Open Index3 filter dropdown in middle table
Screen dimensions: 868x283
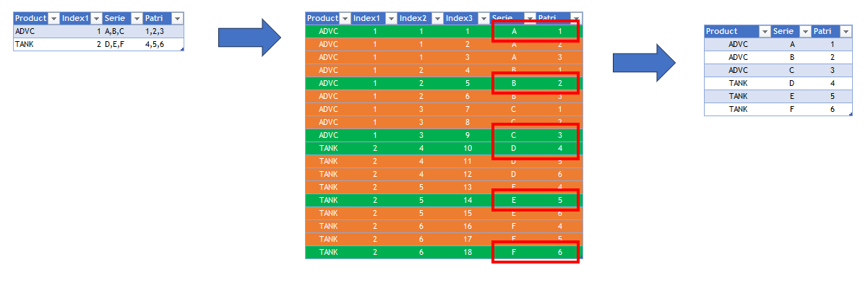click(484, 18)
